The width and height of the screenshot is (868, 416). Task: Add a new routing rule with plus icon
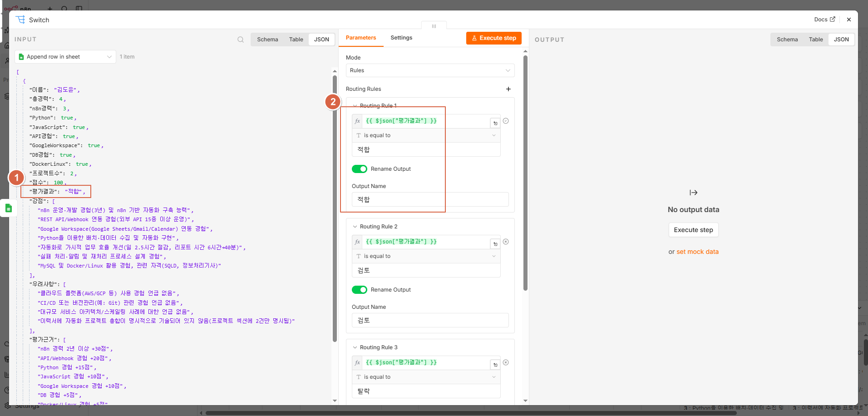tap(508, 89)
